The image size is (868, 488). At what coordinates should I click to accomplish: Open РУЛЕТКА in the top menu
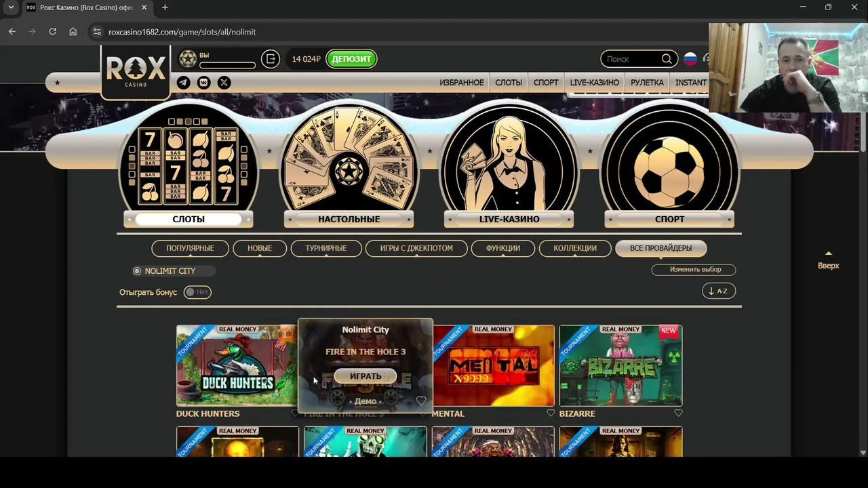647,83
